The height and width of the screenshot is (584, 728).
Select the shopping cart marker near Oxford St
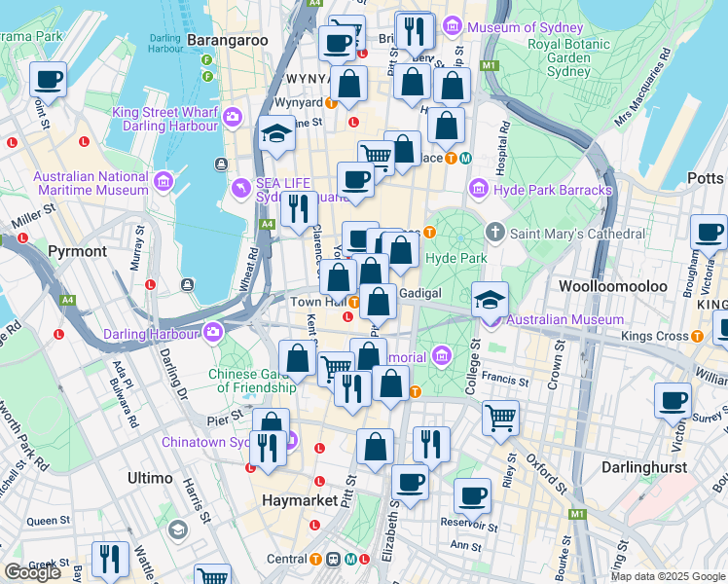pyautogui.click(x=500, y=420)
